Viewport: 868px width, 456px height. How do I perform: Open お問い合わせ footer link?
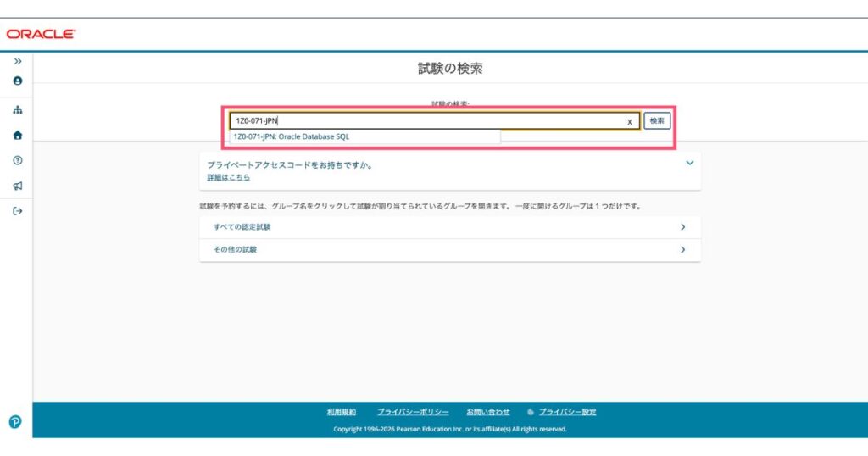pyautogui.click(x=487, y=412)
